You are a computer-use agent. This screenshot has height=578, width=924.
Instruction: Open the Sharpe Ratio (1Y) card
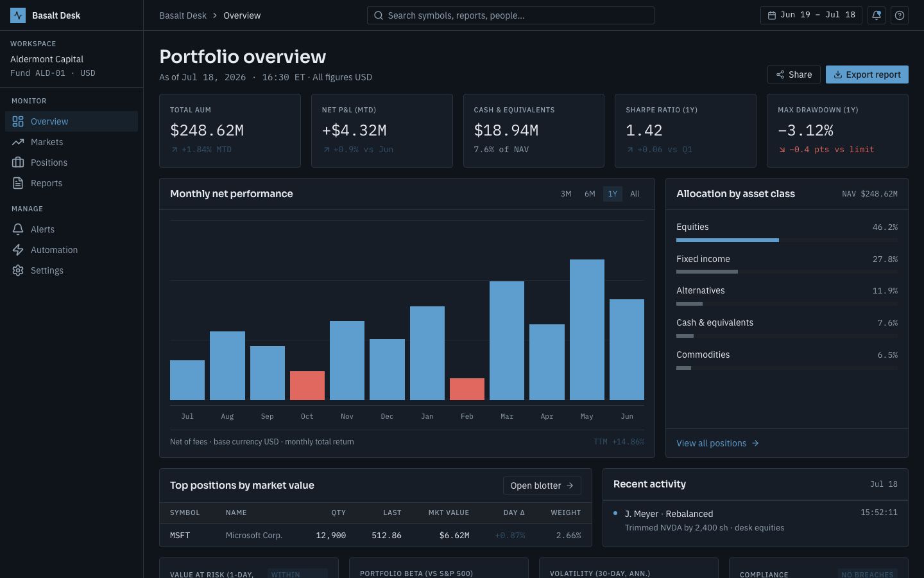click(x=685, y=131)
